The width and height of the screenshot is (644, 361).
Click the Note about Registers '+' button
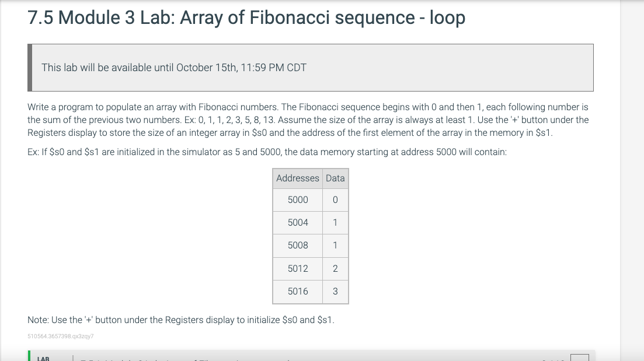coord(181,320)
